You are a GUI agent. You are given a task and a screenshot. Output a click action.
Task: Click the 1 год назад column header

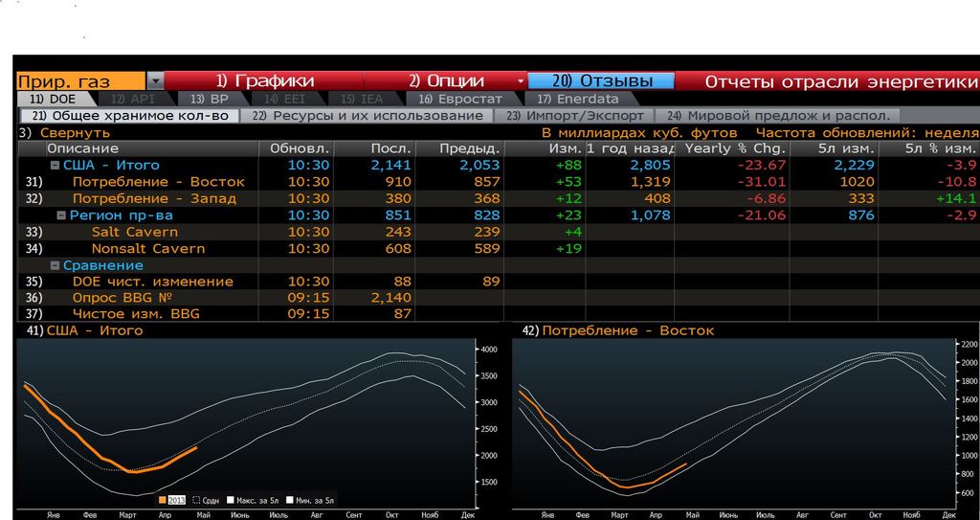point(630,149)
